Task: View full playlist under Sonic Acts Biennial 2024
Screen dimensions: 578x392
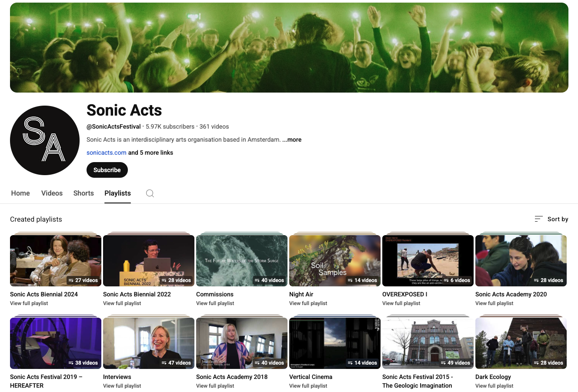Action: (x=29, y=303)
